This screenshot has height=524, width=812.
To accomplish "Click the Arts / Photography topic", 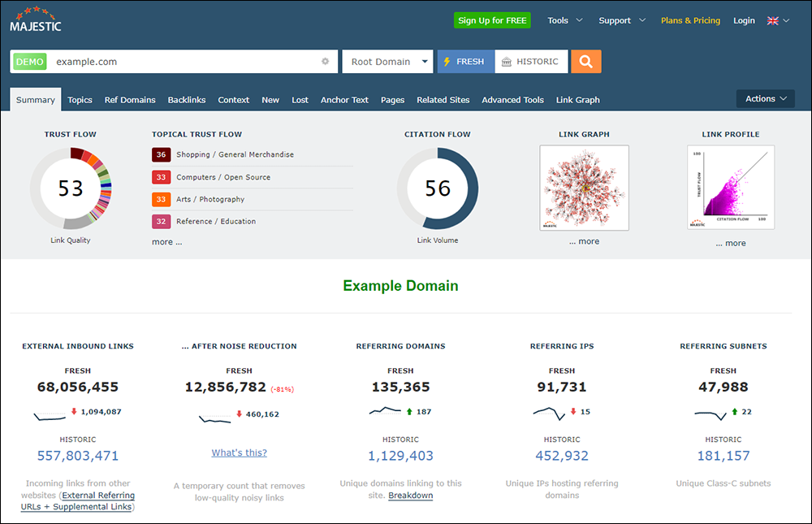I will point(210,199).
